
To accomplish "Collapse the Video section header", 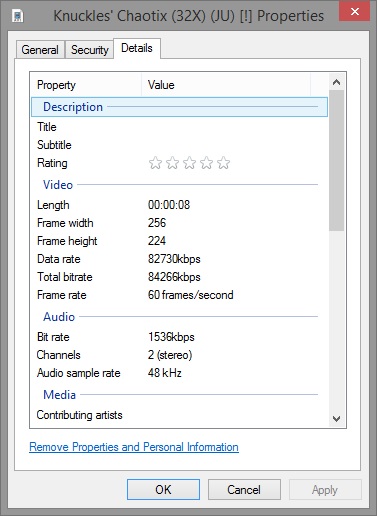I will click(179, 185).
